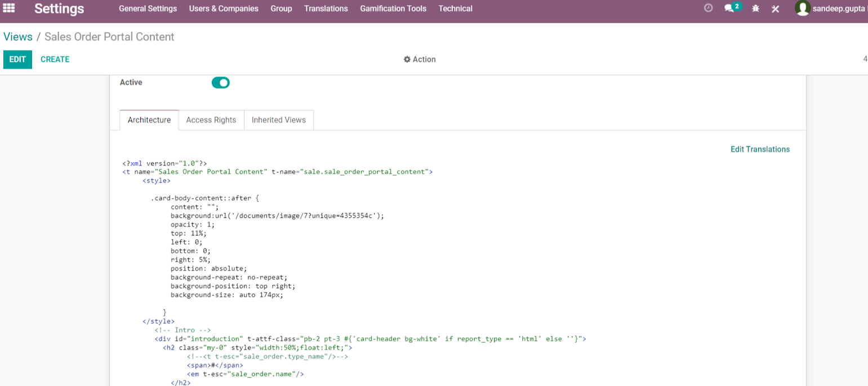Select the Architecture tab
The width and height of the screenshot is (868, 386).
coord(149,120)
